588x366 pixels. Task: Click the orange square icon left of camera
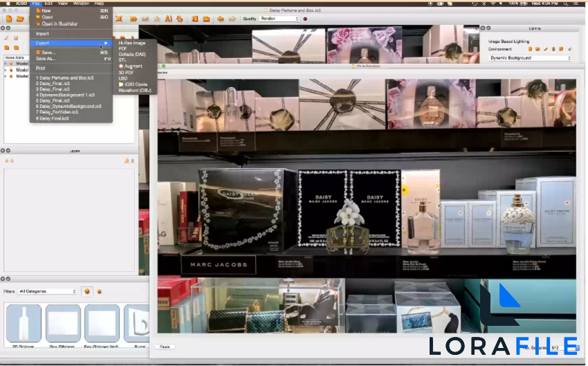click(195, 19)
